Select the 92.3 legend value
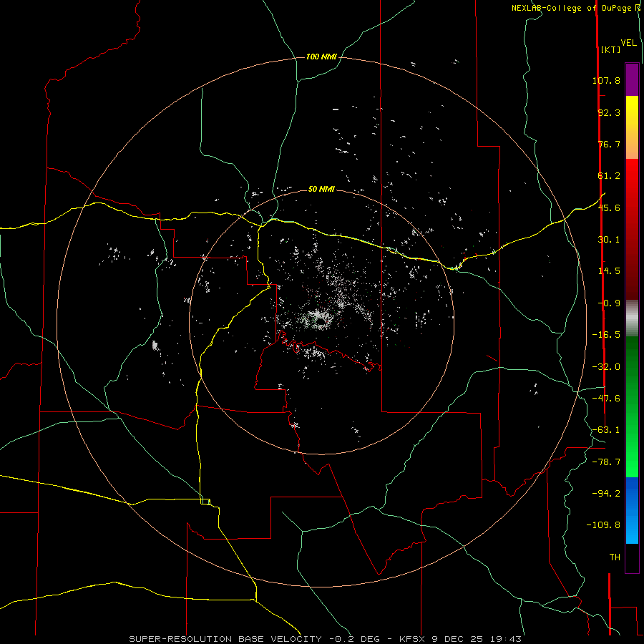The width and height of the screenshot is (644, 644). pyautogui.click(x=609, y=112)
